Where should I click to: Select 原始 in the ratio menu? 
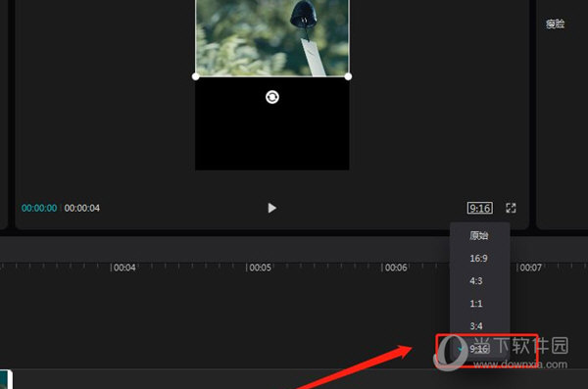pos(479,235)
